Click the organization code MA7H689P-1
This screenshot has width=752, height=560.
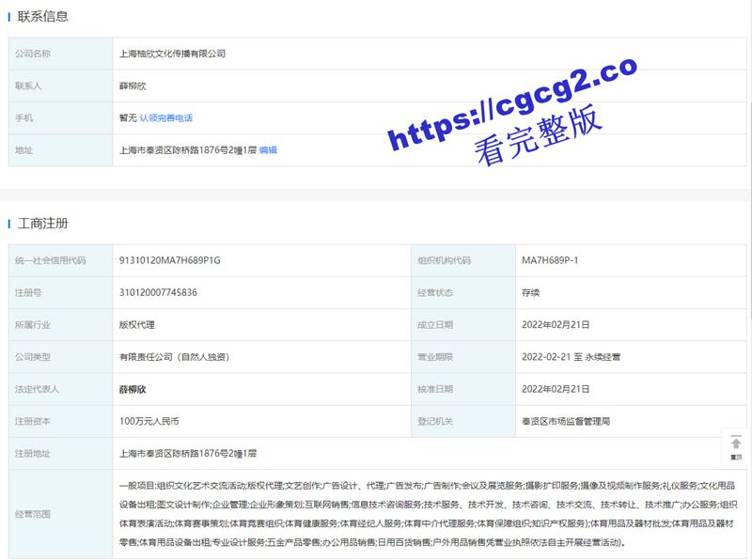(x=550, y=260)
